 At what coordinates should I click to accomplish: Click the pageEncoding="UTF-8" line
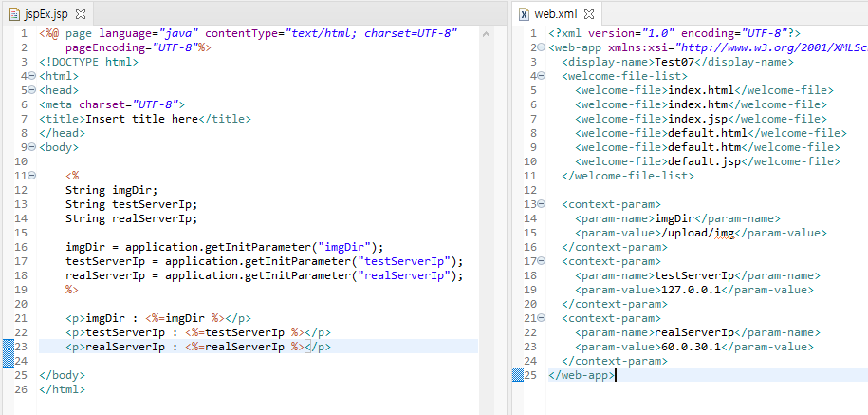pos(139,47)
